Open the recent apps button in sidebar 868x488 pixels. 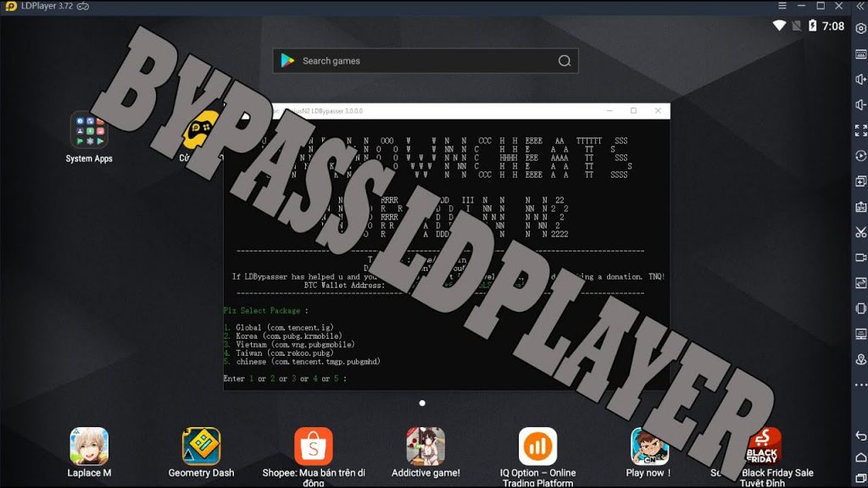point(861,478)
